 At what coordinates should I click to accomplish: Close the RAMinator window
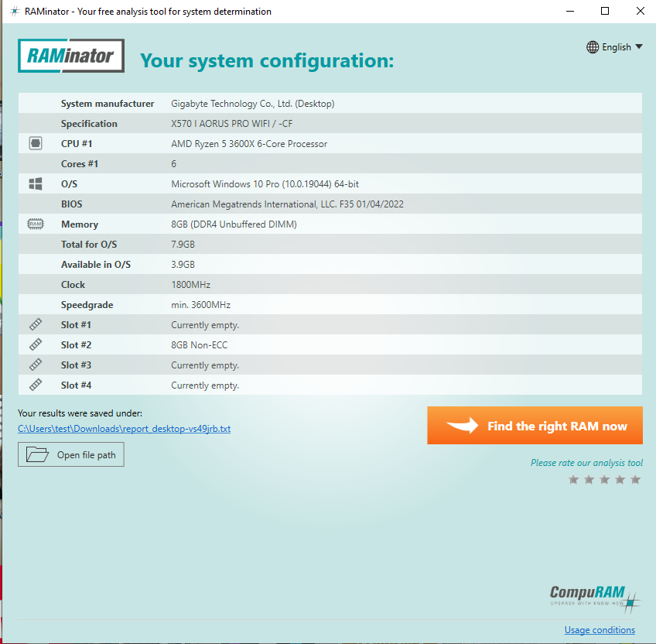(x=640, y=12)
